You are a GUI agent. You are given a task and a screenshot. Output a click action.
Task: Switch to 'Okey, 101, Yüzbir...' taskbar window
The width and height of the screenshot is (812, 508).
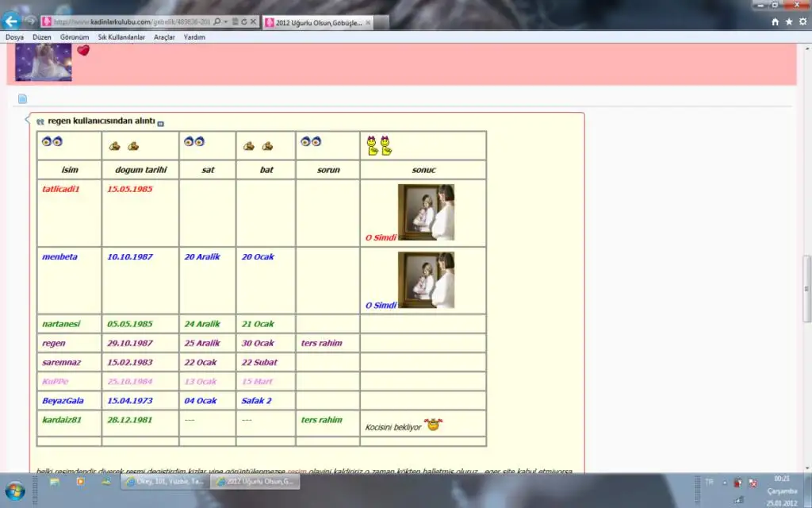165,482
